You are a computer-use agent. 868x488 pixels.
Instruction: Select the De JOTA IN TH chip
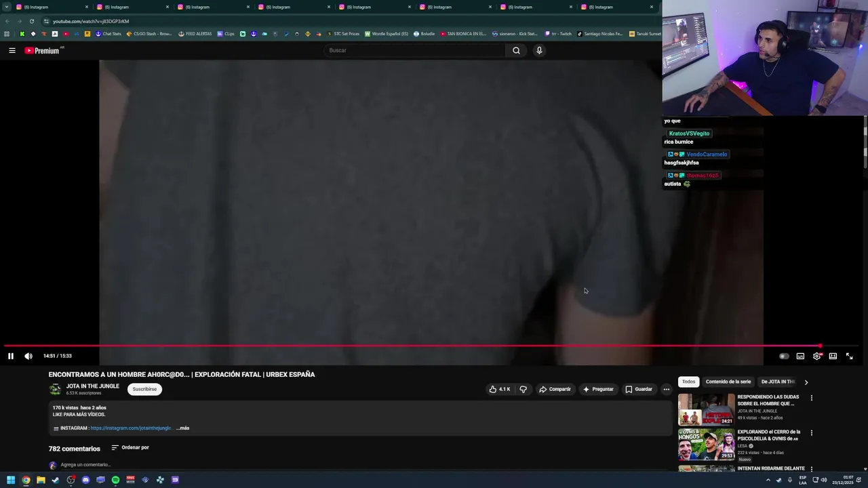pos(777,382)
